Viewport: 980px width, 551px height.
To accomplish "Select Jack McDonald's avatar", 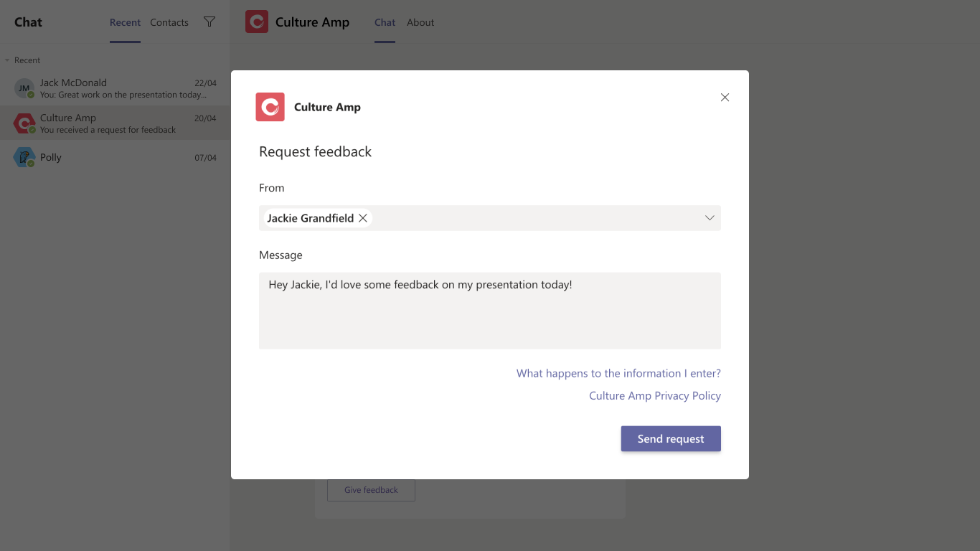I will coord(24,88).
